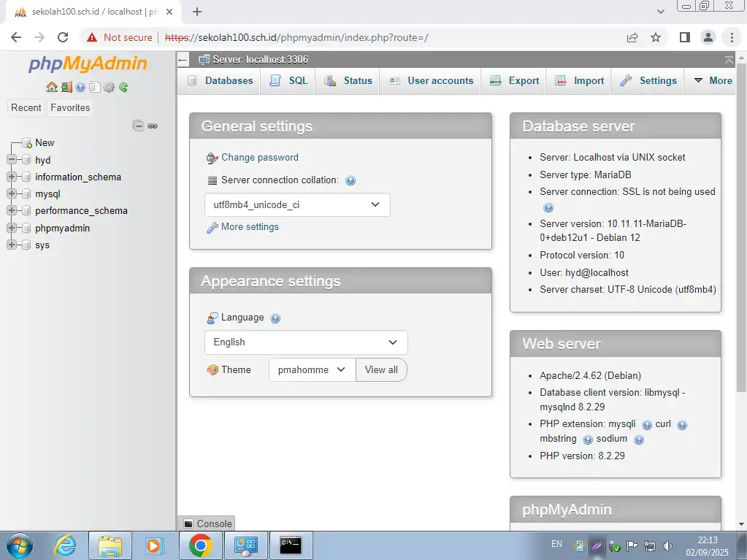This screenshot has height=560, width=747.
Task: Expand the information_schema database node
Action: coord(12,177)
